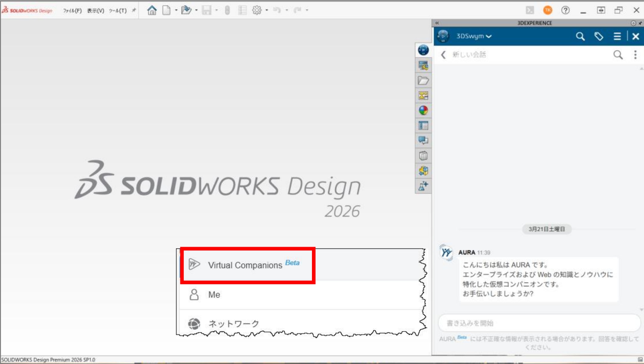Open a file using the Open icon
This screenshot has height=364, width=644.
(x=186, y=10)
